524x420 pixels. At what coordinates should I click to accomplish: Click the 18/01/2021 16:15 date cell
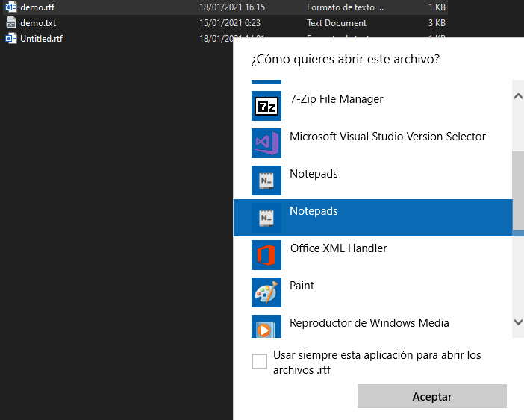click(x=232, y=7)
